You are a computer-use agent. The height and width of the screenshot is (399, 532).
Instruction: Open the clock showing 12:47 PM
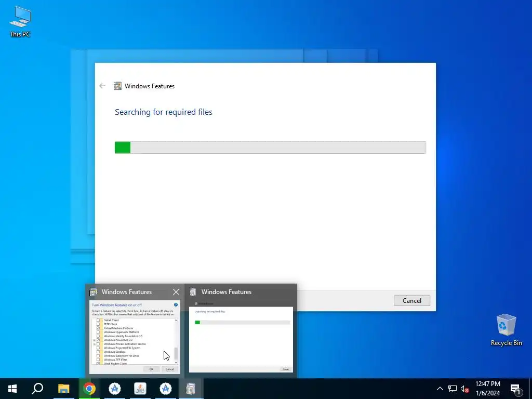(x=487, y=389)
